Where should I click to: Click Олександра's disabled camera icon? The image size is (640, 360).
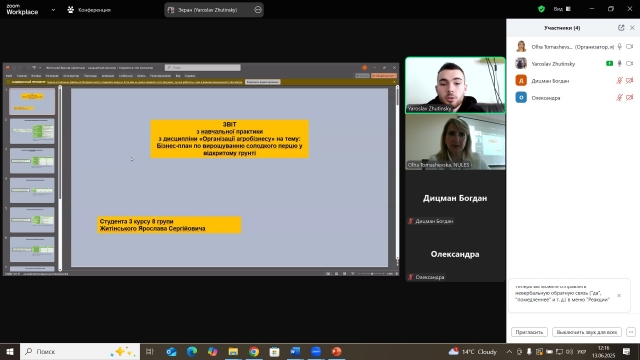click(630, 98)
